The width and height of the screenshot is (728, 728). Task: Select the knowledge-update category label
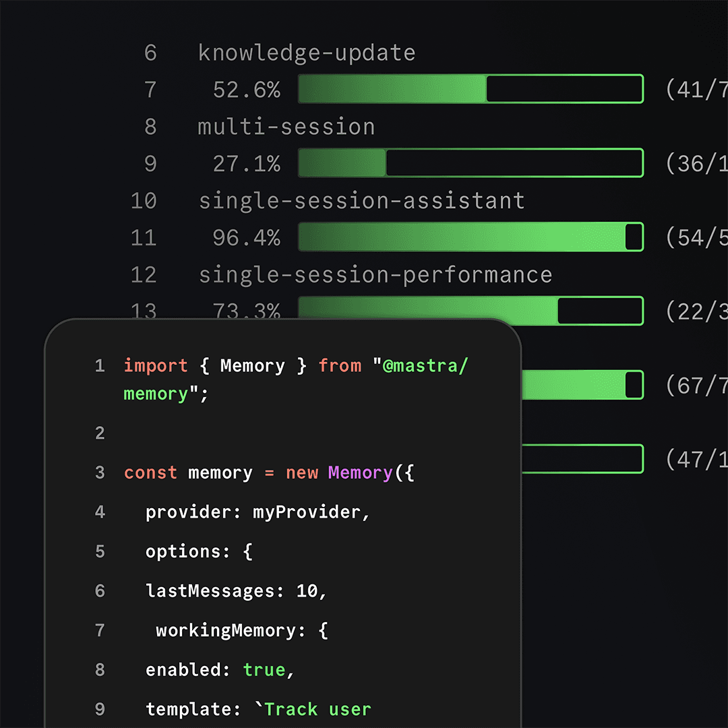pyautogui.click(x=307, y=53)
